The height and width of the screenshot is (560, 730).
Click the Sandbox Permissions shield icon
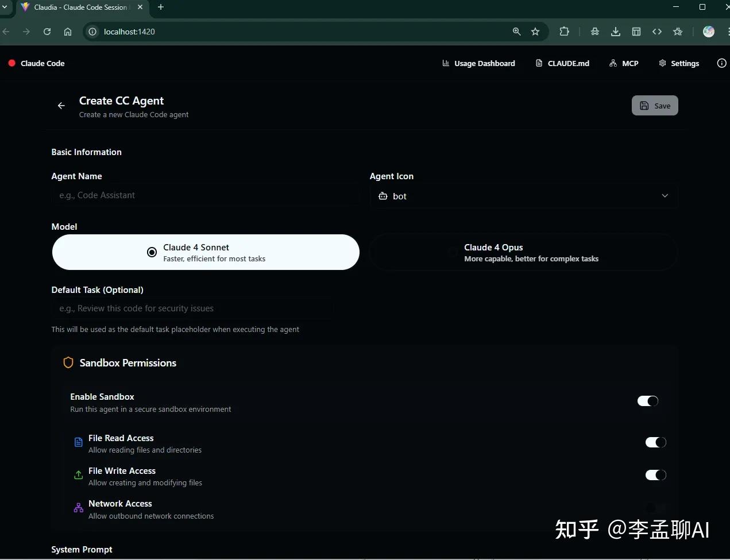tap(68, 362)
